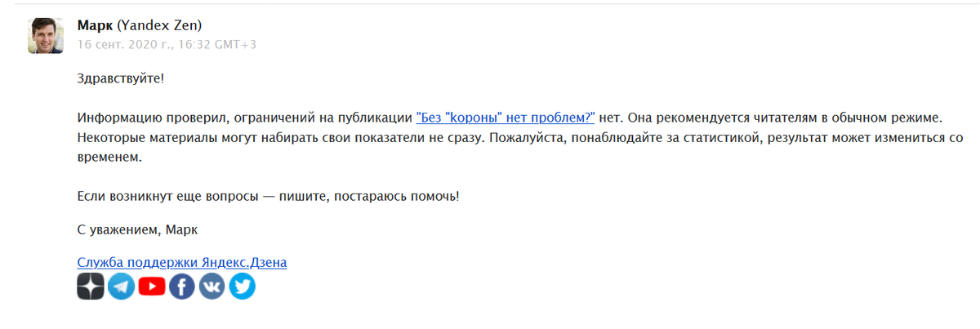The width and height of the screenshot is (980, 329).
Task: Click Mark's profile avatar photo
Action: [x=46, y=35]
